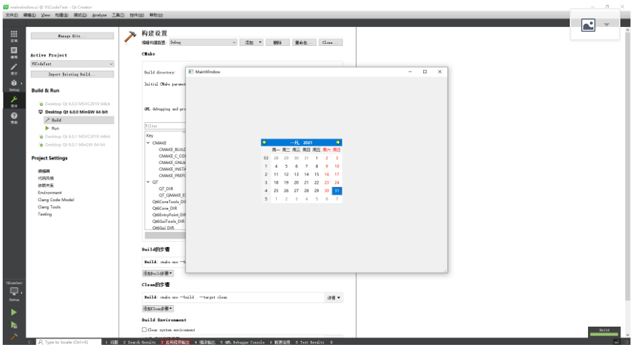Click the image icon in top-right panel
The width and height of the screenshot is (644, 353).
[588, 26]
